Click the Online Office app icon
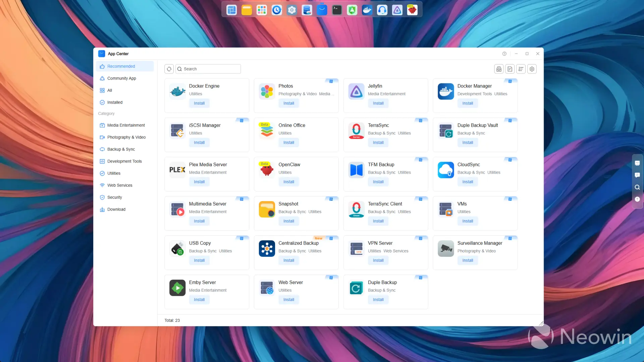The image size is (644, 362). tap(267, 131)
